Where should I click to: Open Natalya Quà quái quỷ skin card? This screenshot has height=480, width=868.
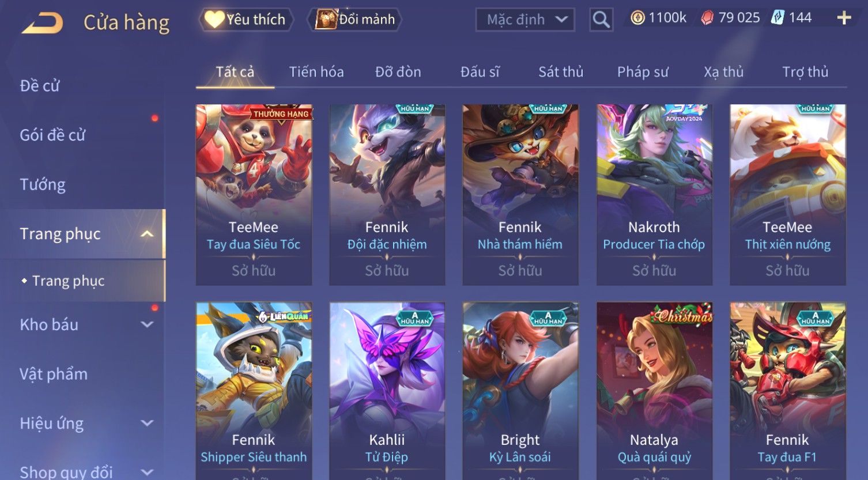[654, 391]
